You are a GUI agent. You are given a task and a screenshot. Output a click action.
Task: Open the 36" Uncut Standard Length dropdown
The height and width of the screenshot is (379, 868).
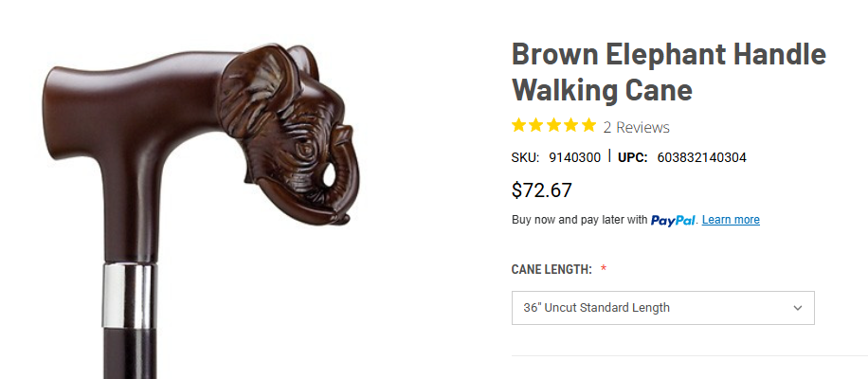click(x=662, y=308)
